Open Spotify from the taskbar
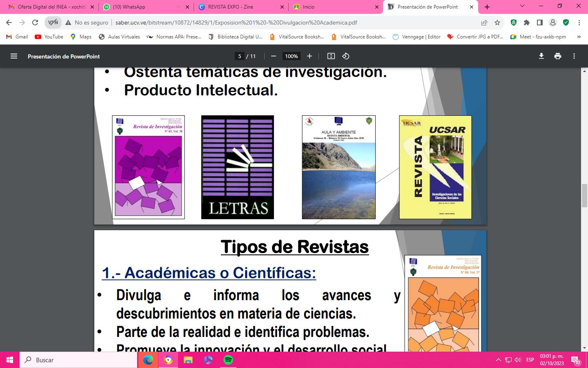 point(228,360)
